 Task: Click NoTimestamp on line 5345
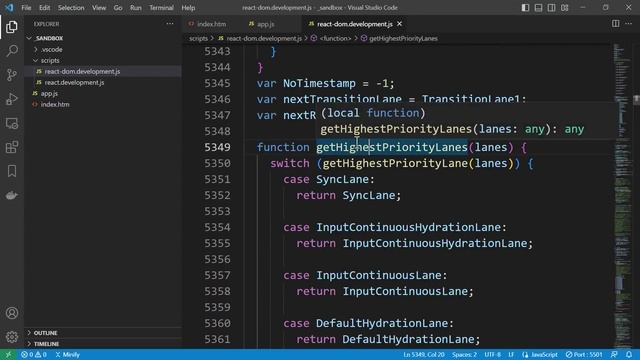(319, 83)
